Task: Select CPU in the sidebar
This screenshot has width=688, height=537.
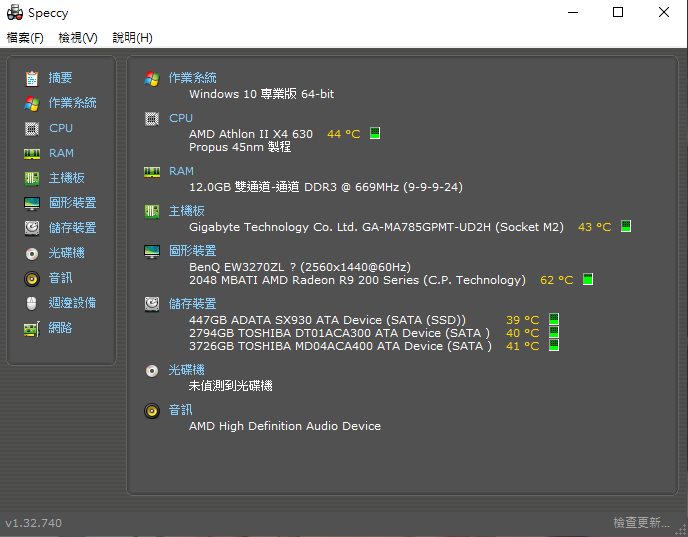Action: point(61,128)
